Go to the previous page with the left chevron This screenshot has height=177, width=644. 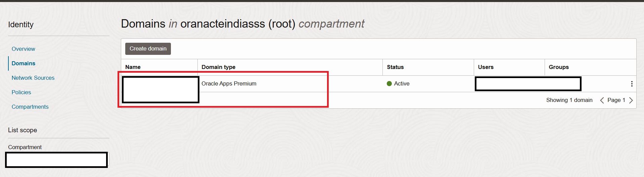tap(602, 100)
